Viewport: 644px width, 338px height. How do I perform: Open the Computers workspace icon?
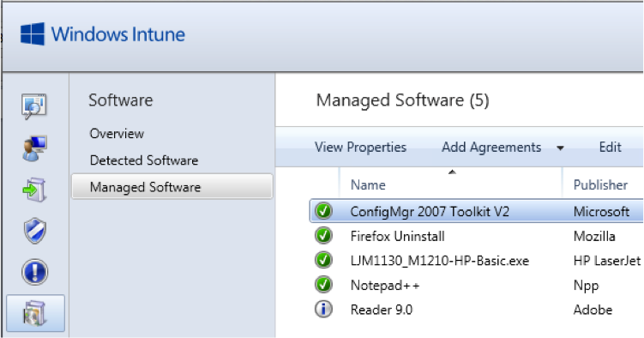[34, 148]
